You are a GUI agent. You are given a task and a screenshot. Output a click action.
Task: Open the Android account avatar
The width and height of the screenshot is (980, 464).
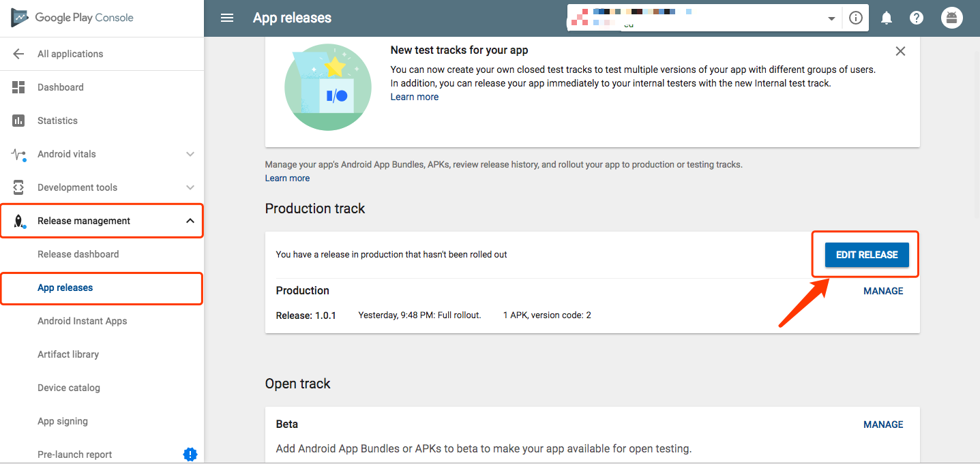(x=952, y=18)
